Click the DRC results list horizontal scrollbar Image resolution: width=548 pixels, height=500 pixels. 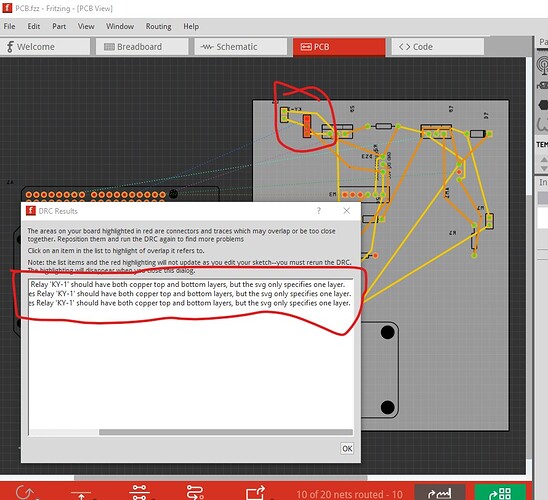pyautogui.click(x=225, y=432)
